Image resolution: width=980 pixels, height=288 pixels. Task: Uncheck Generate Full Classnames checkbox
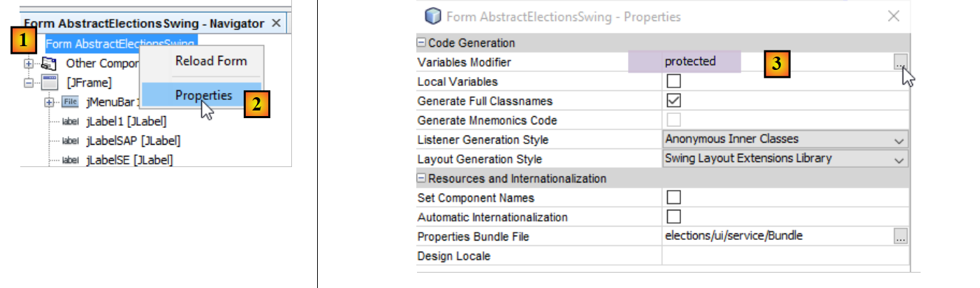pos(674,101)
